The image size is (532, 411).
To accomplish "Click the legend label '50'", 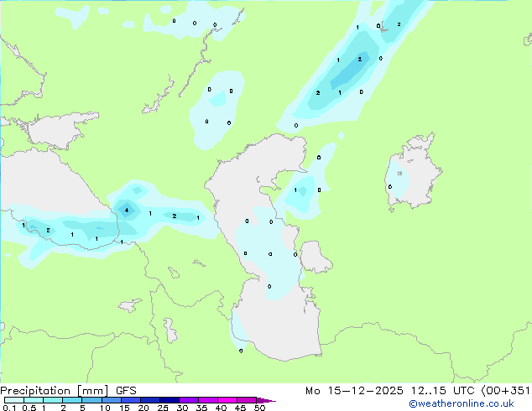I will [x=259, y=408].
